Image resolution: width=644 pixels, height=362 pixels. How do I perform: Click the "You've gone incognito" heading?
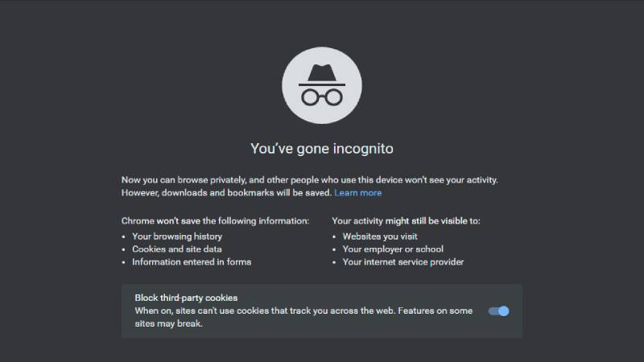point(322,148)
